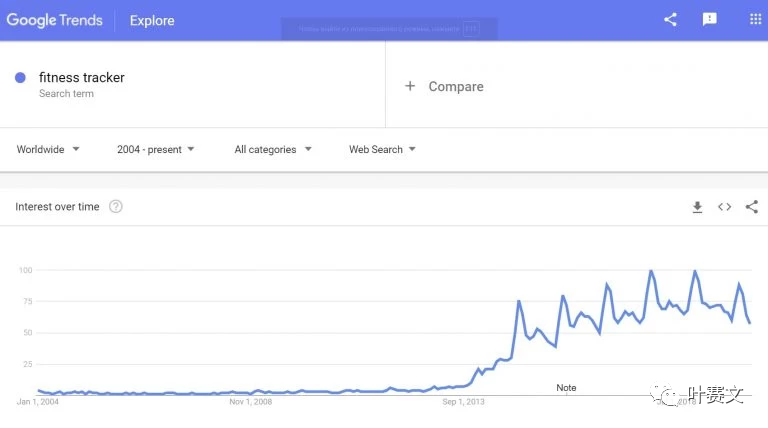The image size is (768, 428).
Task: Click the Sep 1, 2013 axis label
Action: pyautogui.click(x=463, y=402)
